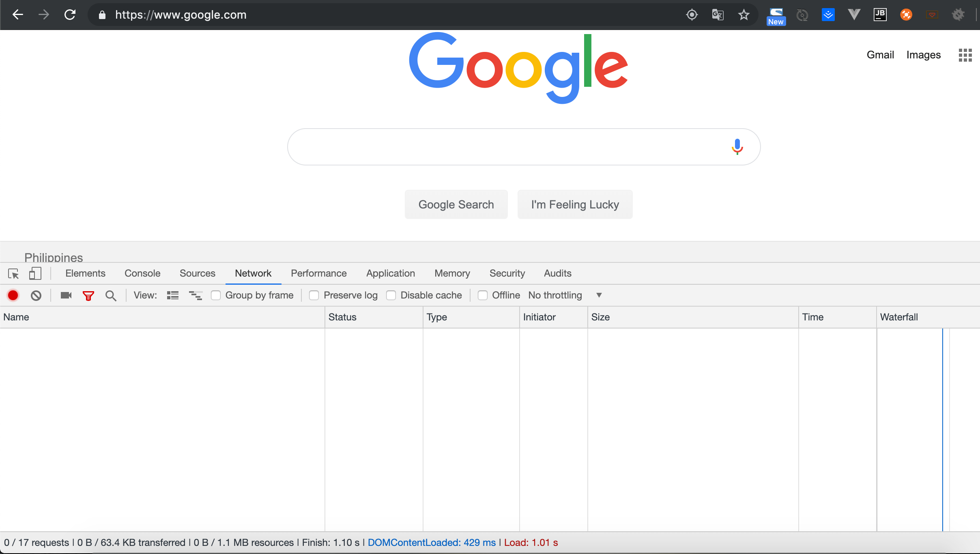
Task: Click the Google Search button
Action: (456, 204)
